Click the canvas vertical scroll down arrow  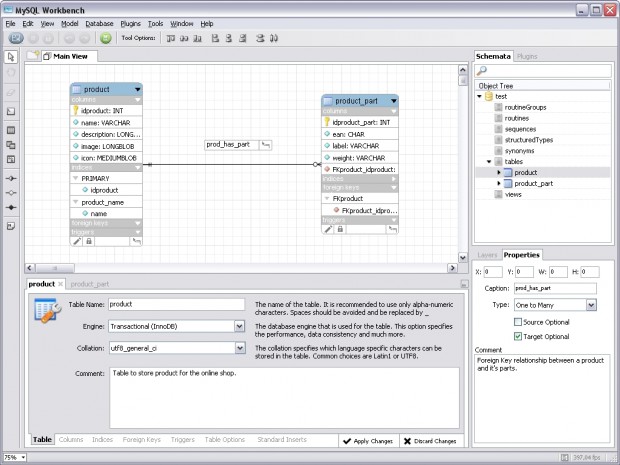click(x=463, y=258)
